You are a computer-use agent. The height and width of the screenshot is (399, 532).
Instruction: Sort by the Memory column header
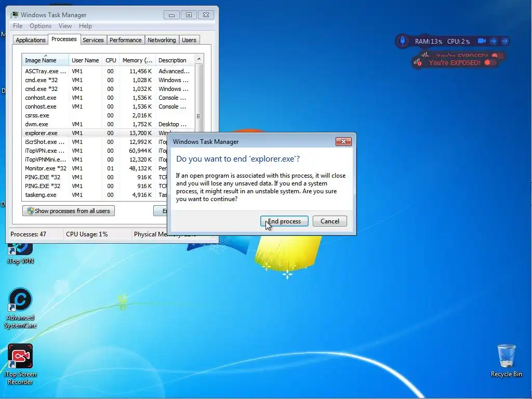tap(137, 60)
